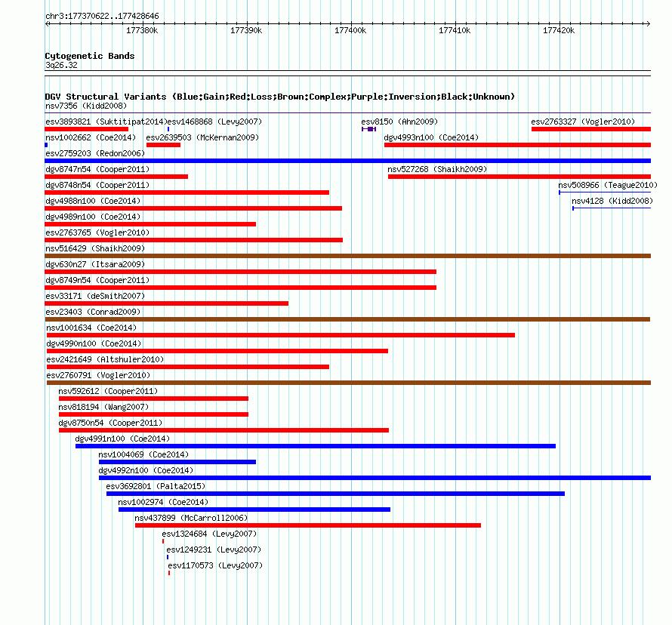Viewport: 672px width, 625px height.
Task: Select the red nsv1001634 loss bar
Action: (281, 335)
